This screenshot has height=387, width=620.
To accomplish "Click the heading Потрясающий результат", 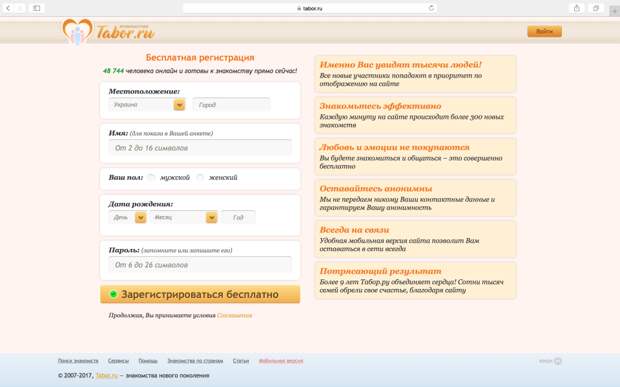I will [x=380, y=271].
